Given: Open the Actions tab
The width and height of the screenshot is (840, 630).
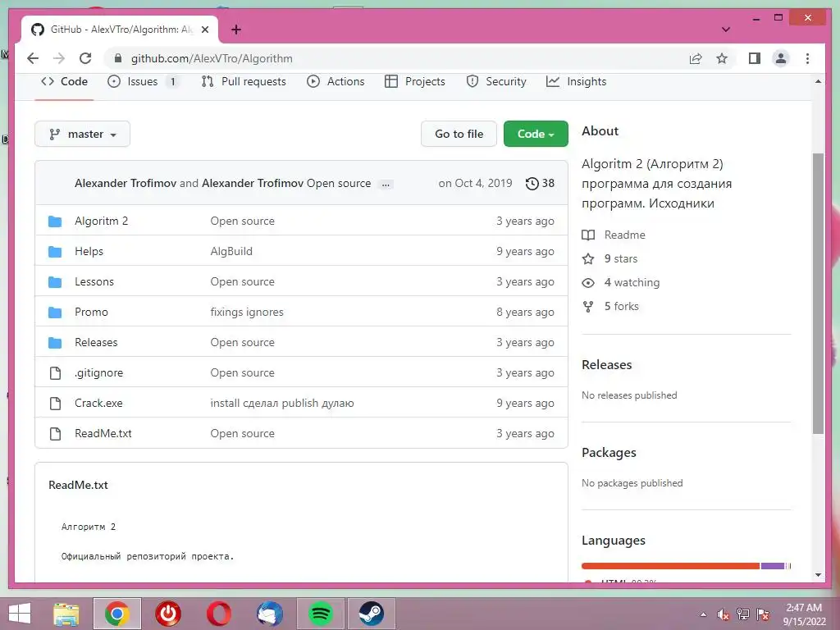Looking at the screenshot, I should [336, 81].
